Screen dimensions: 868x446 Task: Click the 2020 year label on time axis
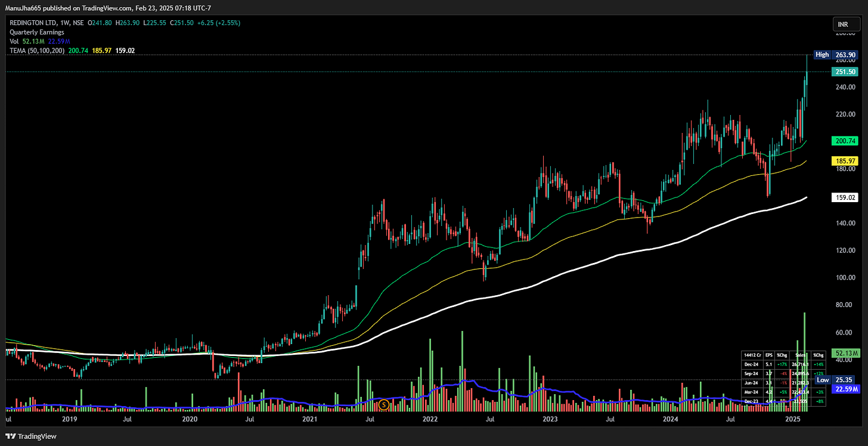coord(190,420)
